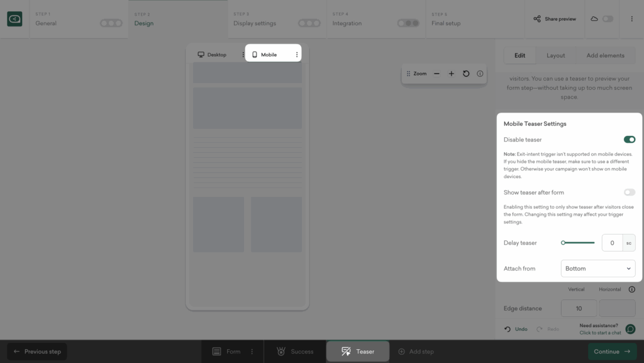This screenshot has height=363, width=644.
Task: Reset zoom with the circular arrow icon
Action: click(x=466, y=74)
